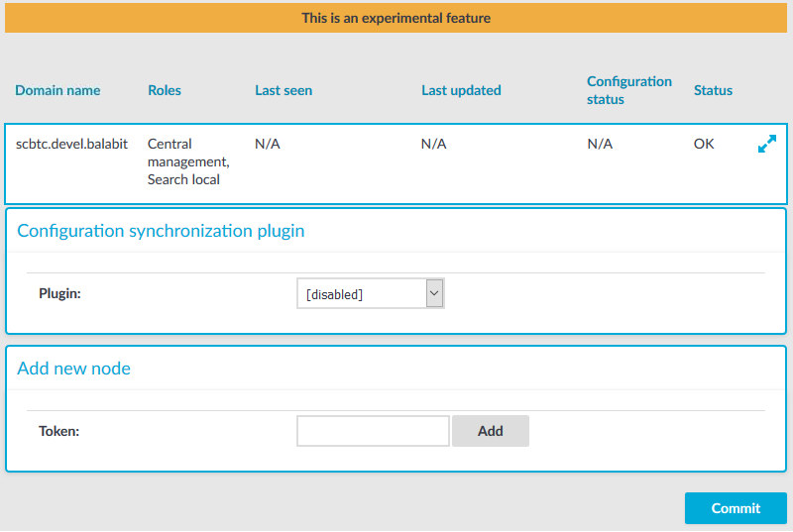Collapse the Add new node section header

73,369
